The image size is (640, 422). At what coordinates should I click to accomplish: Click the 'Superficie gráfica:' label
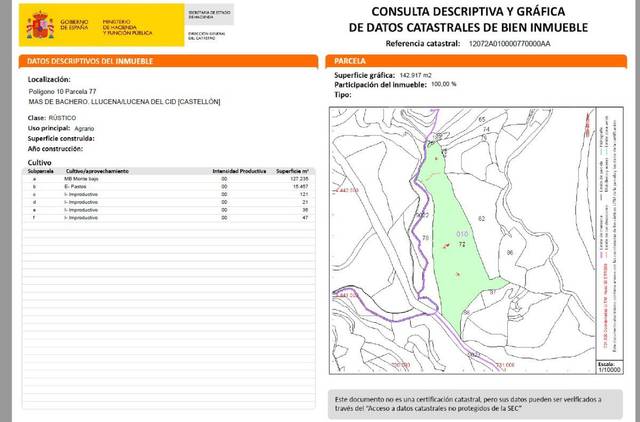click(x=364, y=75)
